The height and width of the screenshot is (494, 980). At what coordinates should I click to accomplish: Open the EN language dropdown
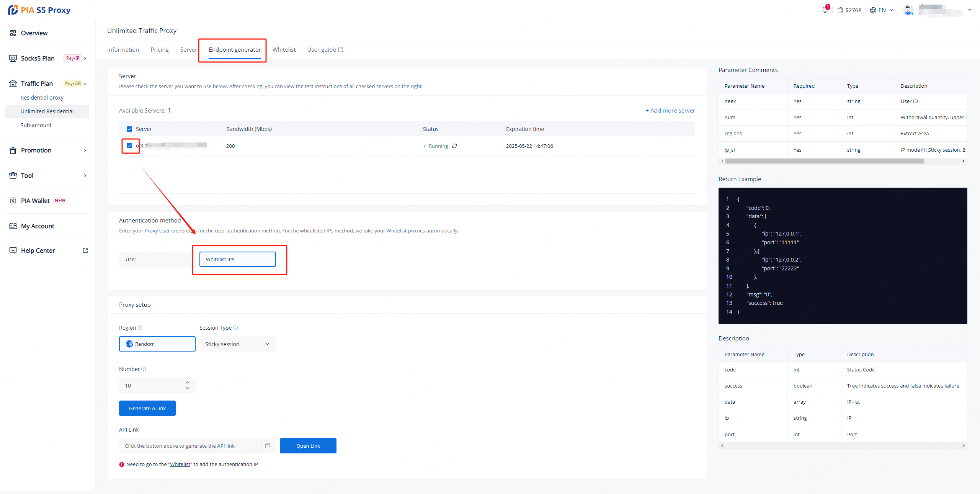(882, 10)
